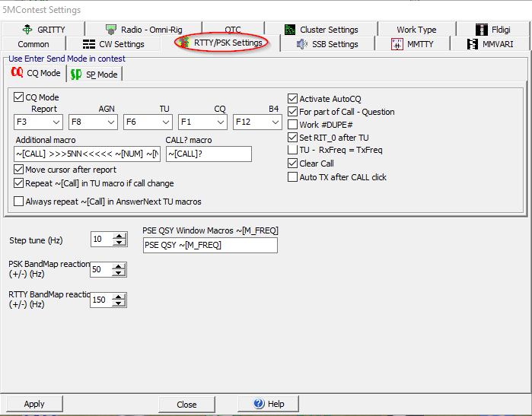
Task: Click the CW Settings tab icon
Action: pos(89,44)
